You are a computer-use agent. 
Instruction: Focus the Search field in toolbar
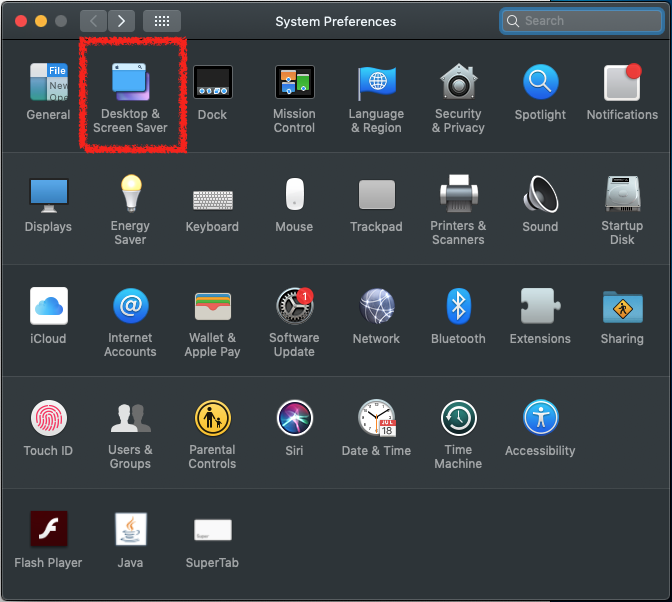[x=582, y=21]
